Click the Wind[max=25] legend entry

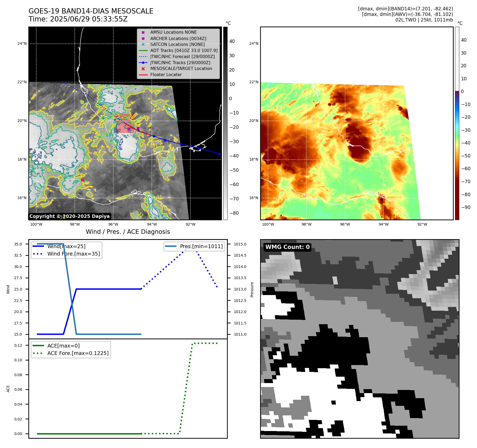pos(59,246)
